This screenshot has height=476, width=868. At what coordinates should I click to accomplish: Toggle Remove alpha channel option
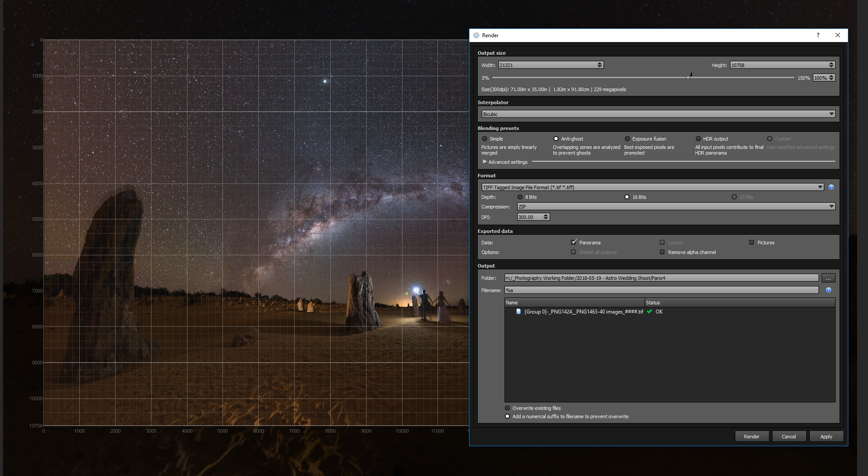coord(662,252)
